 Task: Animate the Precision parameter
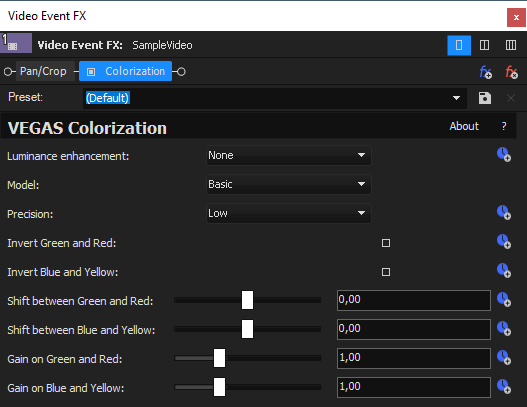point(504,212)
